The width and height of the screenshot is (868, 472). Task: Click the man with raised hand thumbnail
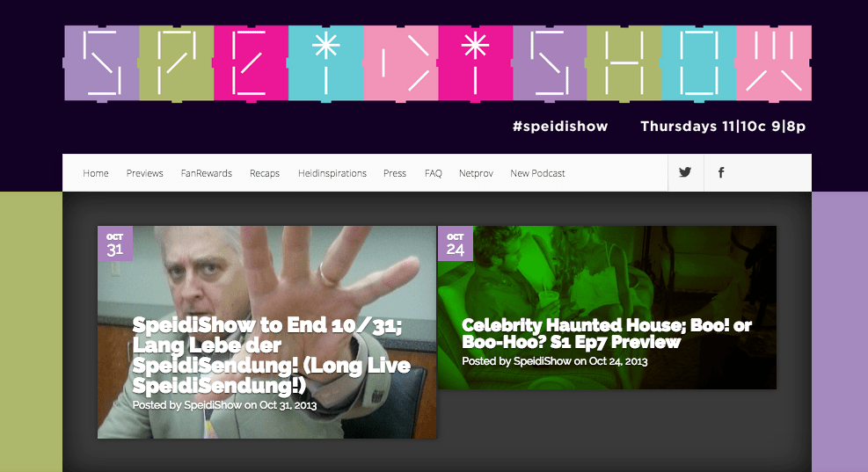point(266,332)
